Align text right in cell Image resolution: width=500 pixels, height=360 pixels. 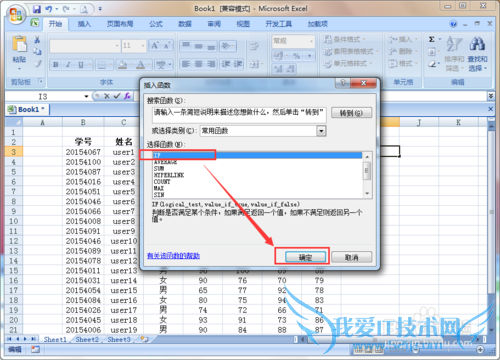211,64
